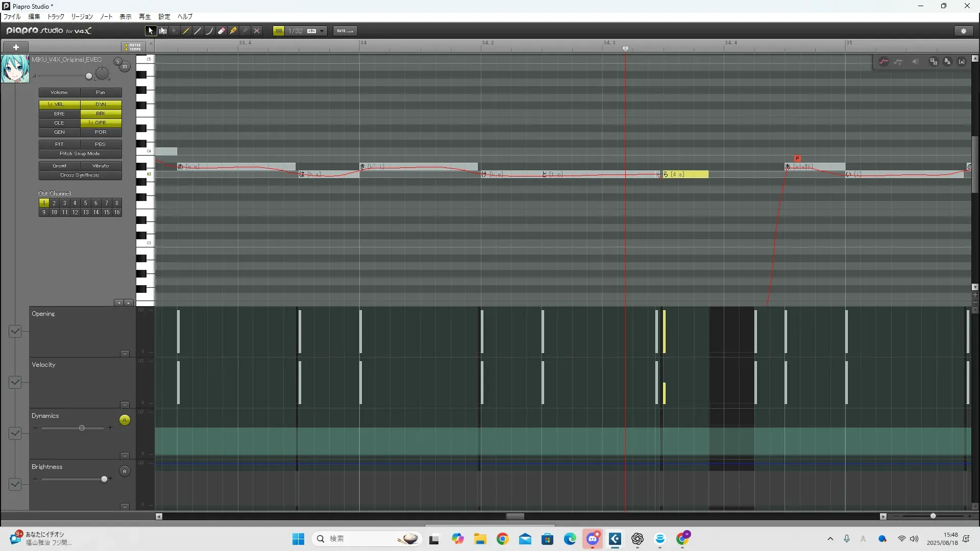This screenshot has width=980, height=551.
Task: Open the トラック menu
Action: pyautogui.click(x=56, y=17)
